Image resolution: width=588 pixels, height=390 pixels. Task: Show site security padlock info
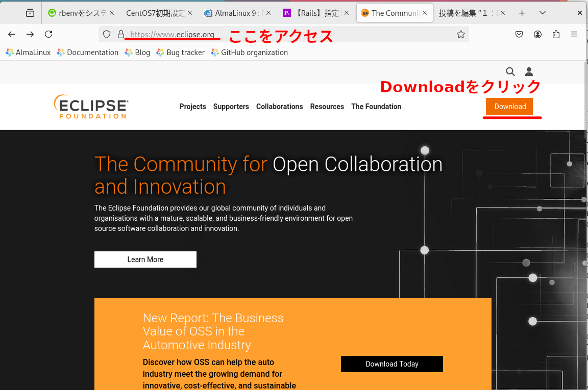[x=121, y=35]
